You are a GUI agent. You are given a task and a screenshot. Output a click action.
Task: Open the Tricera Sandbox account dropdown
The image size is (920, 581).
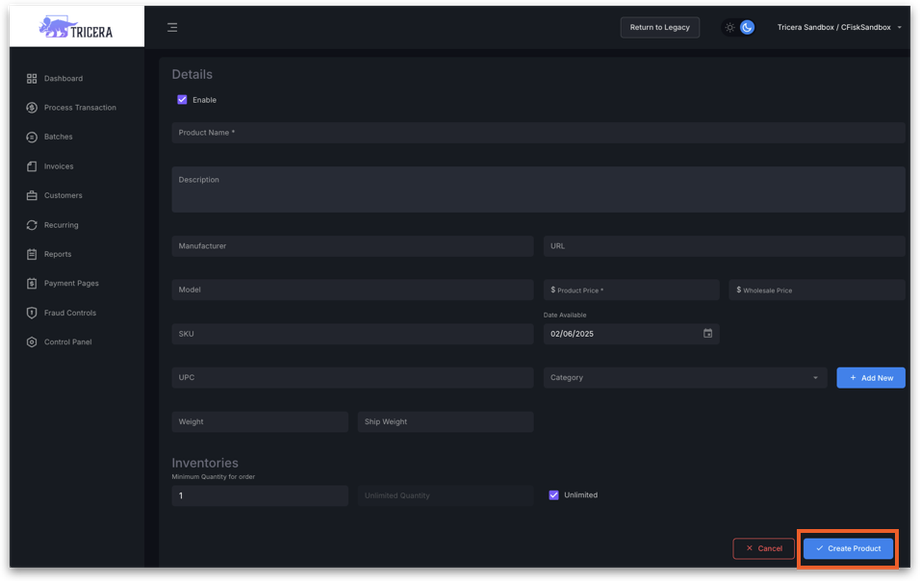(839, 27)
